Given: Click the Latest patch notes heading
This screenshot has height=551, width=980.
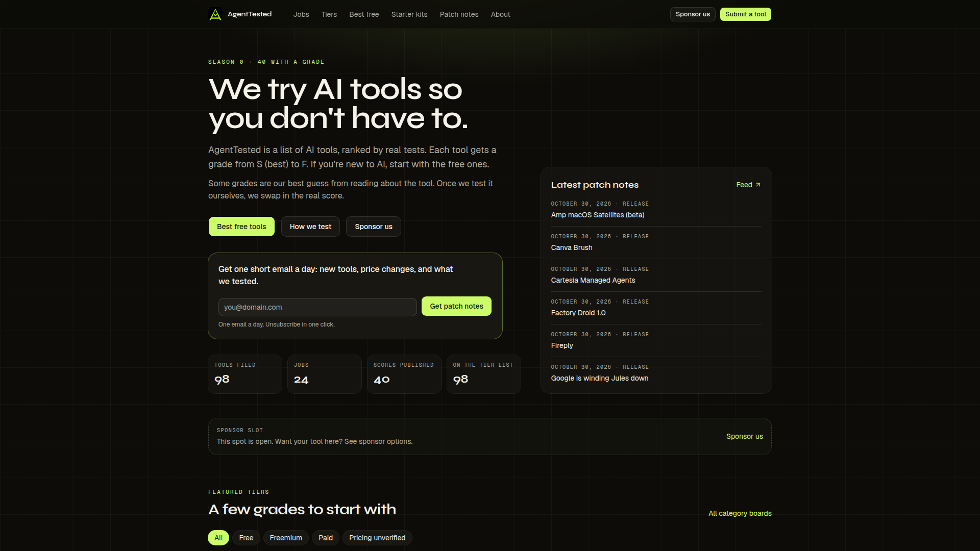Looking at the screenshot, I should [595, 185].
